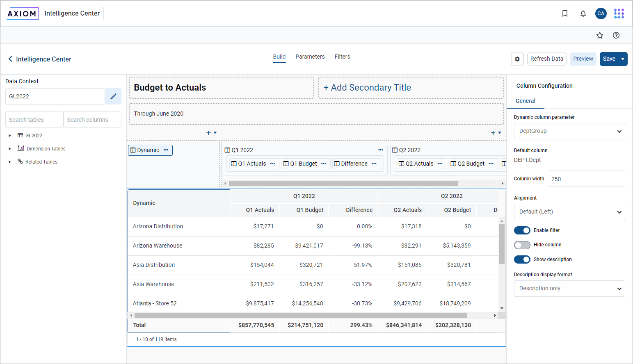This screenshot has width=633, height=364.
Task: Switch to the Parameters tab
Action: (x=310, y=57)
